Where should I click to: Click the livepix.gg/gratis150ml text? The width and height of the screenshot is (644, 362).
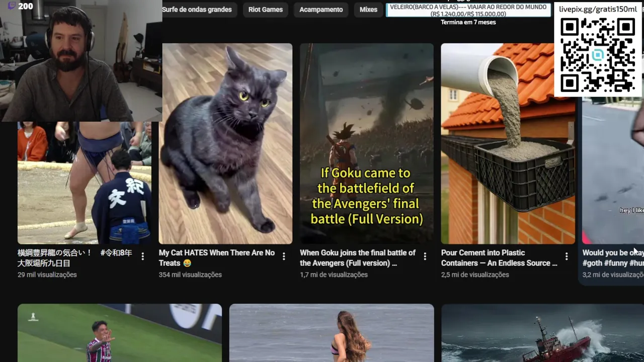tap(598, 10)
